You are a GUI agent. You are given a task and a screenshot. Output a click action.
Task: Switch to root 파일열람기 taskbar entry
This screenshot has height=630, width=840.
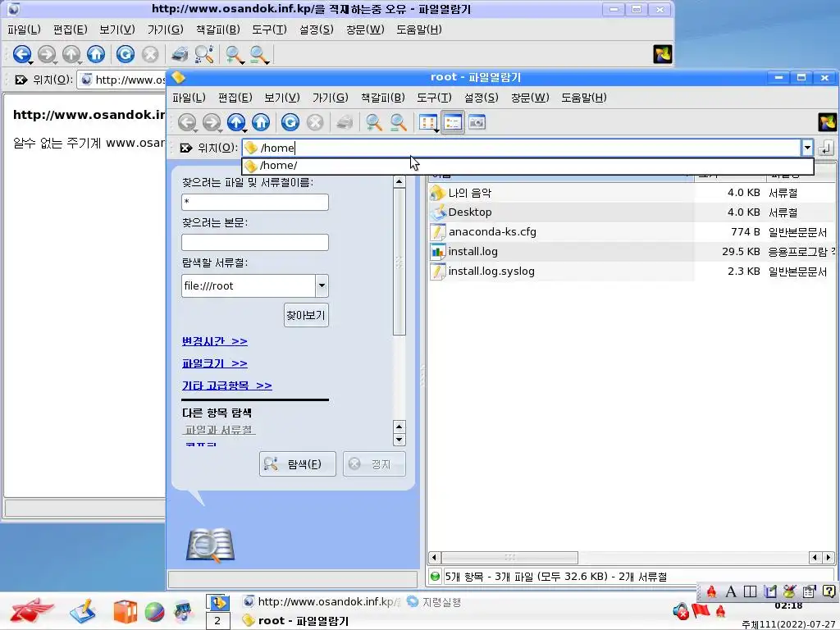[x=295, y=621]
